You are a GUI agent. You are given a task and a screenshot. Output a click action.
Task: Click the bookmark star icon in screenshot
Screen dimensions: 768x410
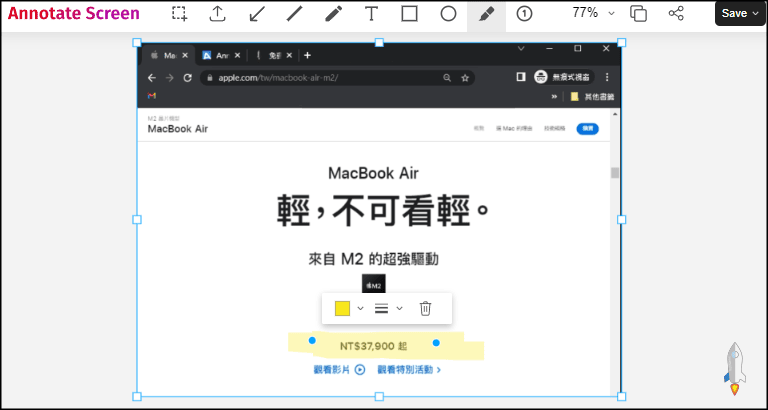tap(465, 78)
